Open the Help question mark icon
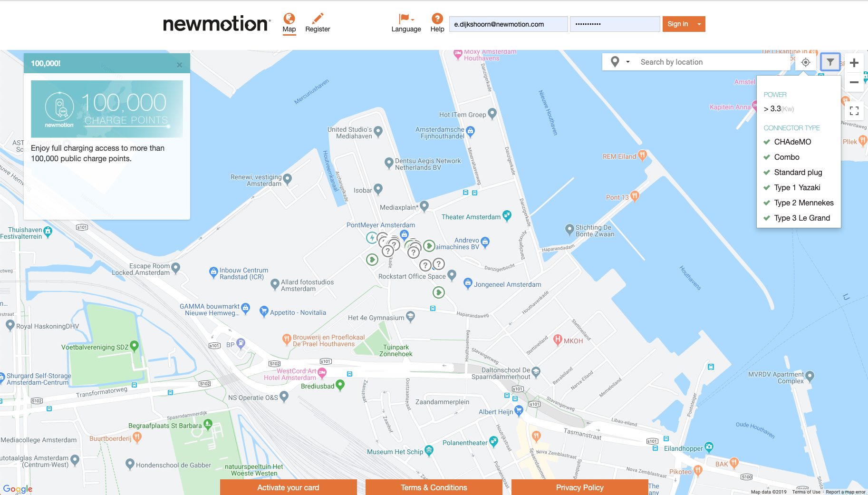Screen dimensions: 868x495 coord(437,19)
